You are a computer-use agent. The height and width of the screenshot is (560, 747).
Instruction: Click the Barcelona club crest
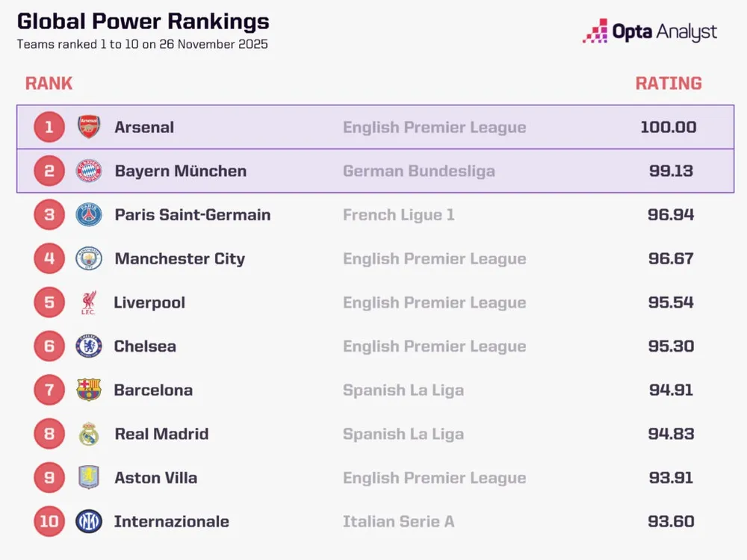pos(89,390)
